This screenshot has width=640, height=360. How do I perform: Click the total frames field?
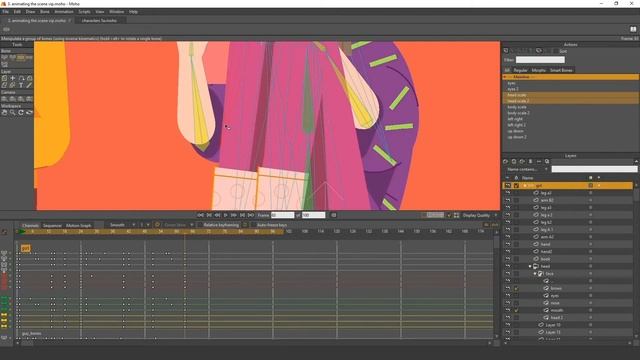313,215
